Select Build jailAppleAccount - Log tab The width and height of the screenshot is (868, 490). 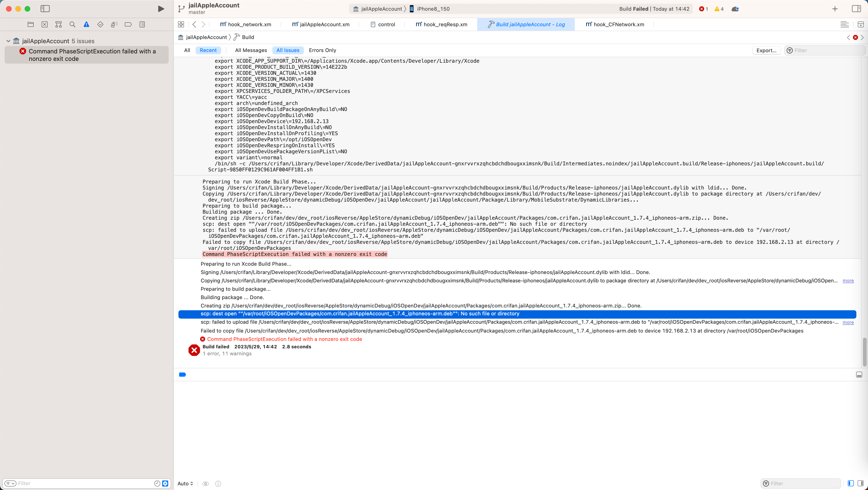click(526, 24)
